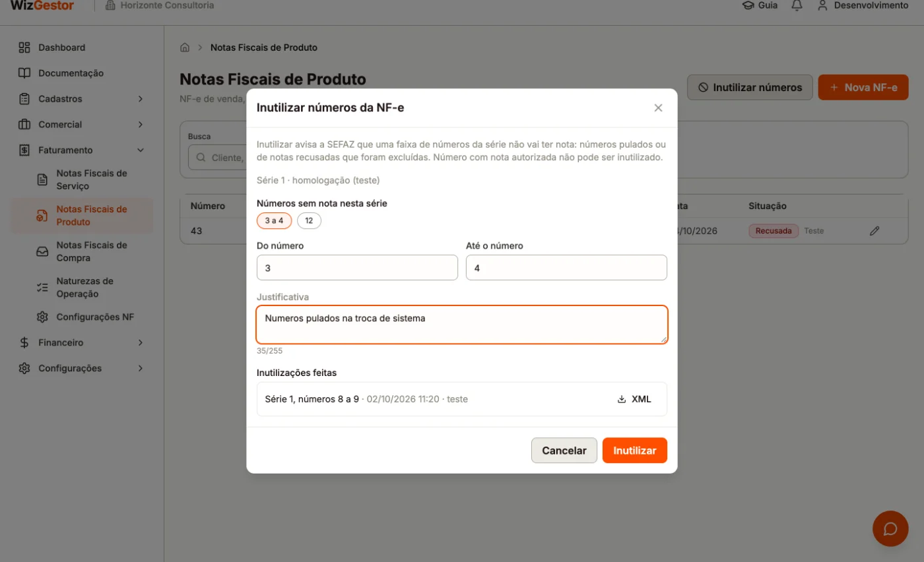Select the '3 a 4' number range chip

tap(274, 221)
